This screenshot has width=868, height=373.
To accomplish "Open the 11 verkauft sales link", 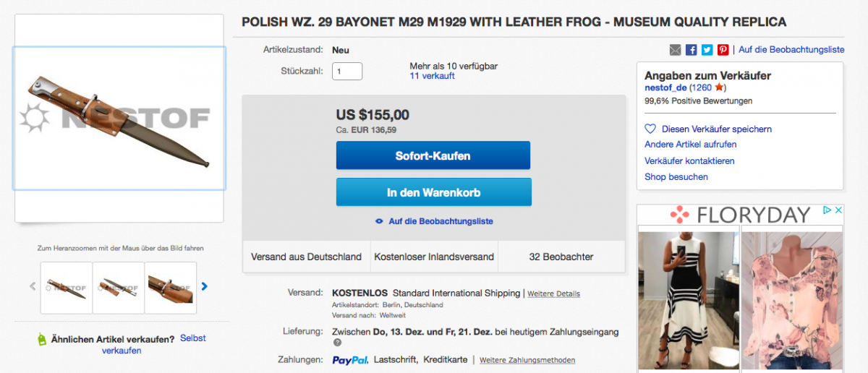I will click(432, 76).
